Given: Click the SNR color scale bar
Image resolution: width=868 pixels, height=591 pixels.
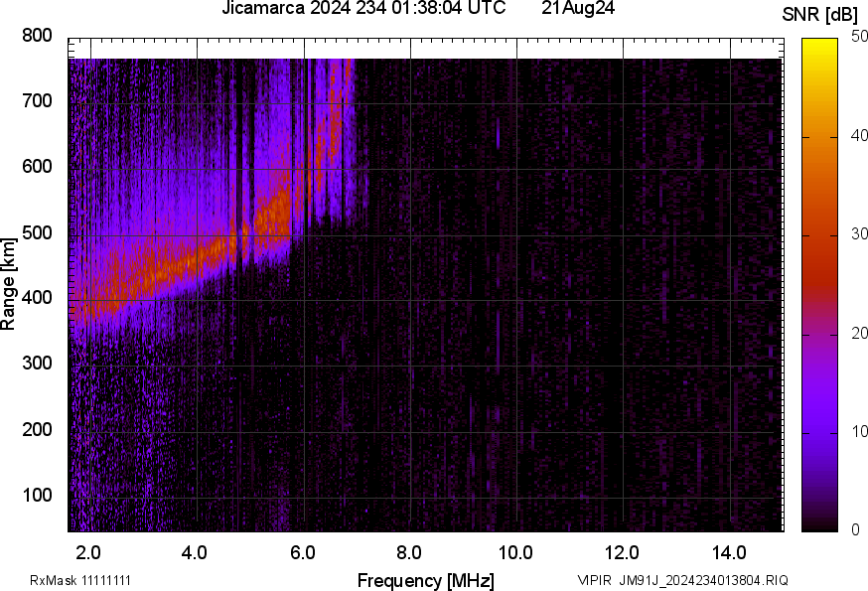Looking at the screenshot, I should (820, 285).
